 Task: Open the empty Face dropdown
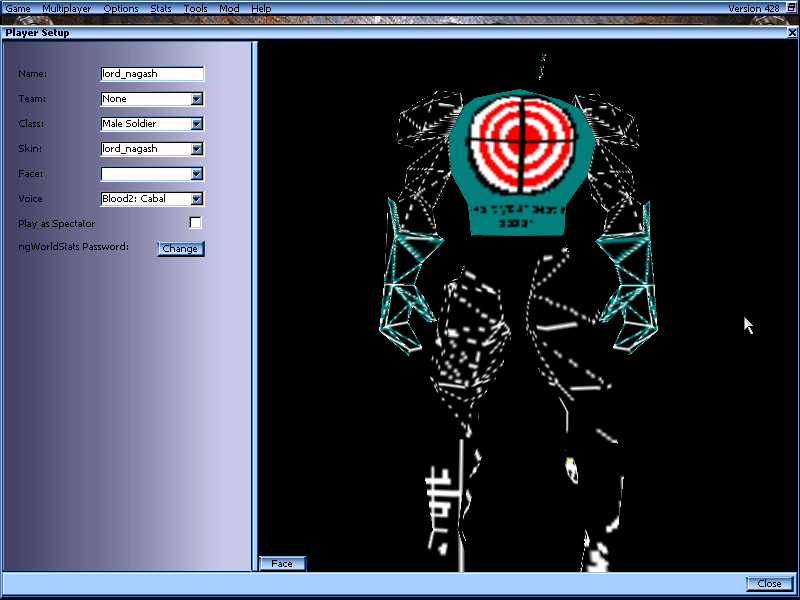tap(197, 173)
